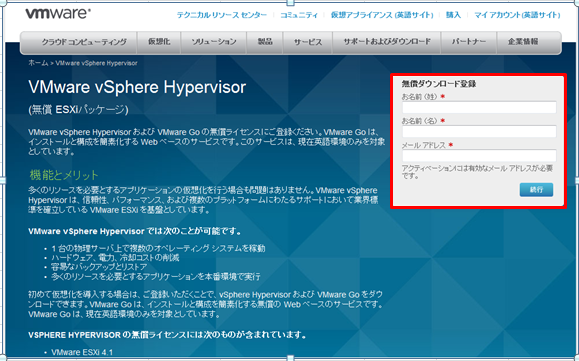Image resolution: width=579 pixels, height=361 pixels.
Task: Open サポートおよびダウンロード menu
Action: (x=387, y=42)
